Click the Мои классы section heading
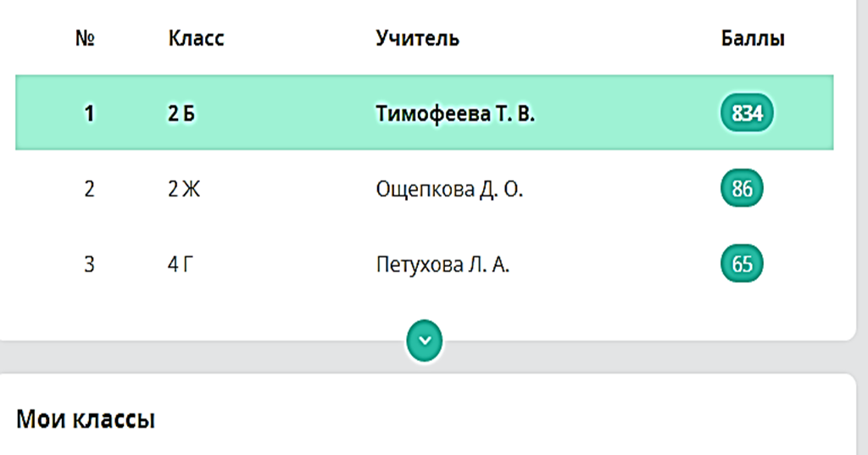Viewport: 868px width, 455px height. point(86,419)
